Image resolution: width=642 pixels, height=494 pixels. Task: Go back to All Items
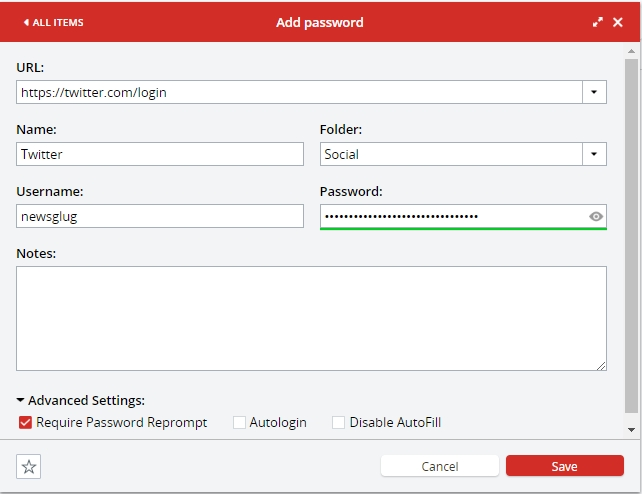[53, 23]
